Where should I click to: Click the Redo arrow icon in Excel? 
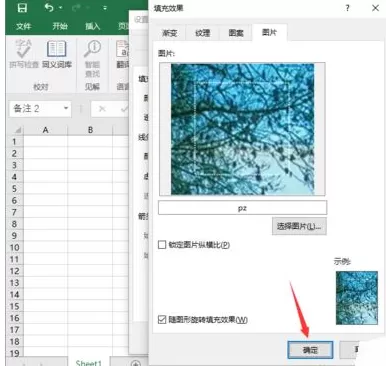coord(76,7)
